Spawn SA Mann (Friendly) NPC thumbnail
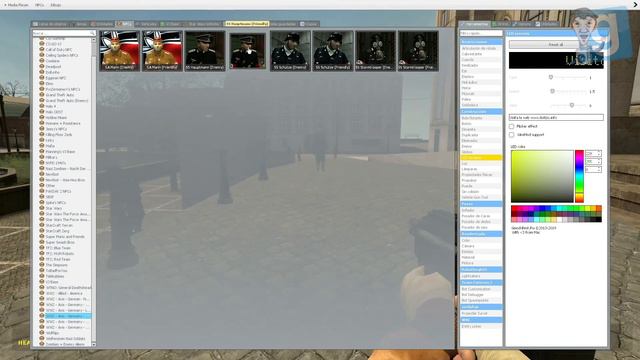The height and width of the screenshot is (360, 640). [x=162, y=51]
